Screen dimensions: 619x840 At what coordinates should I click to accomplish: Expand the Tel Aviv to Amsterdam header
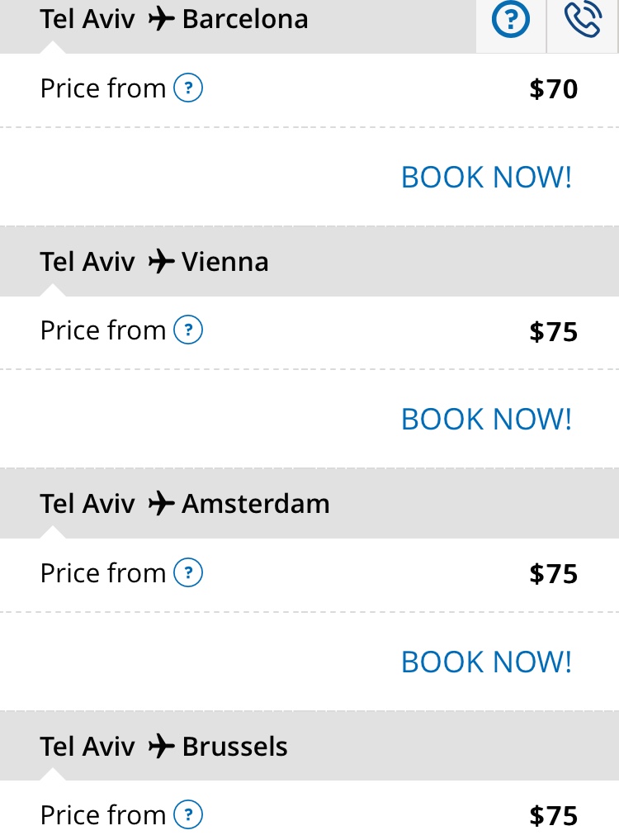(309, 504)
